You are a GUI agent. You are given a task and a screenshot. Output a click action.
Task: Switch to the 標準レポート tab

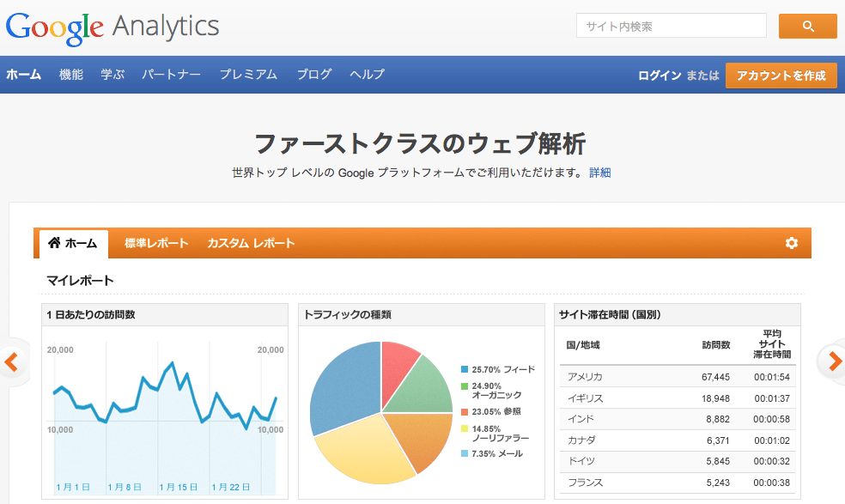click(155, 244)
